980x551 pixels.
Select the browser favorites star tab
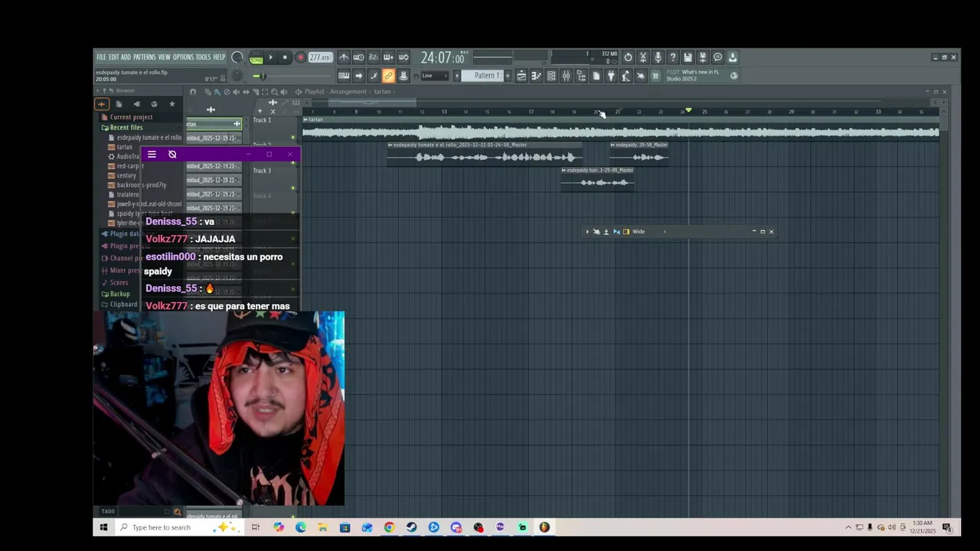coord(171,104)
